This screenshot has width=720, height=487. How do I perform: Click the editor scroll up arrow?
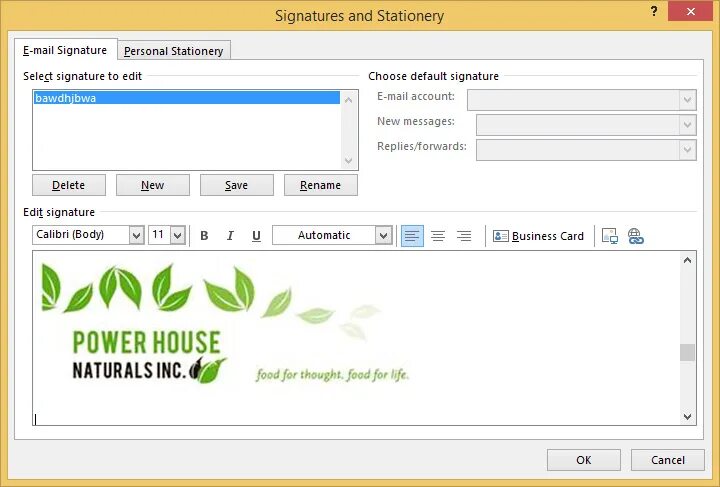(687, 260)
